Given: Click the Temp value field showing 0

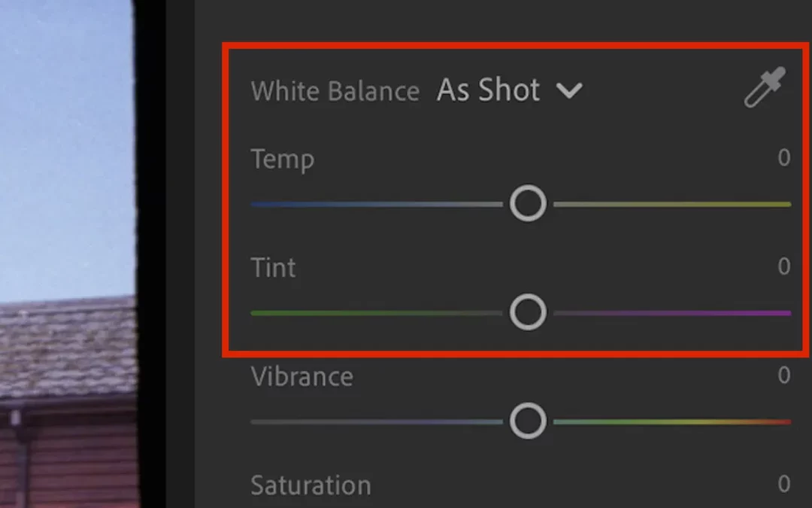Looking at the screenshot, I should [783, 158].
